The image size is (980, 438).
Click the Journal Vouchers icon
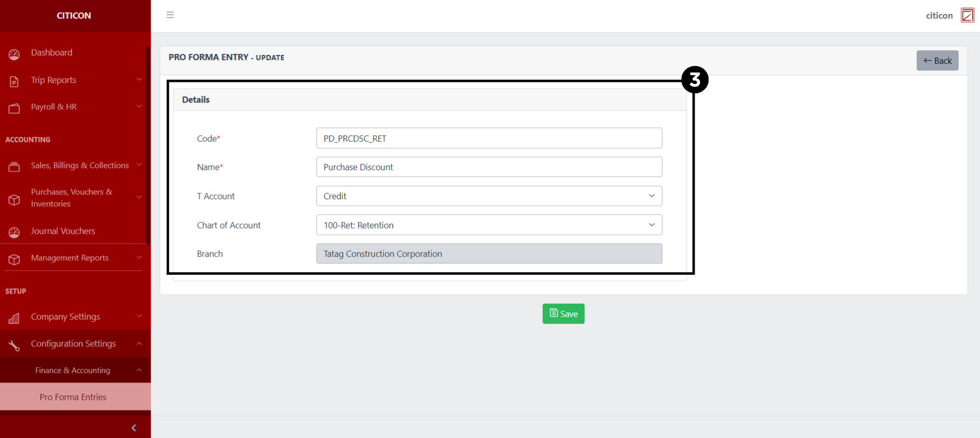[x=14, y=232]
